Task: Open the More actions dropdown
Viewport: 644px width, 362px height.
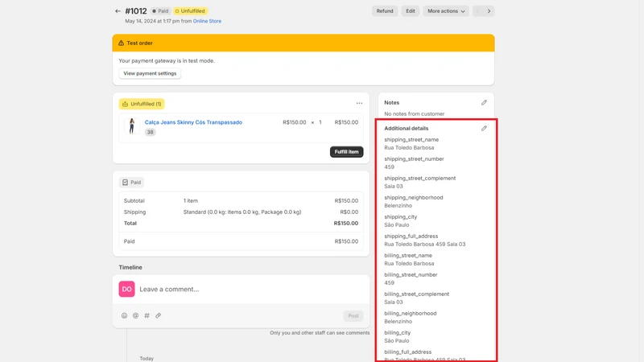Action: tap(446, 11)
